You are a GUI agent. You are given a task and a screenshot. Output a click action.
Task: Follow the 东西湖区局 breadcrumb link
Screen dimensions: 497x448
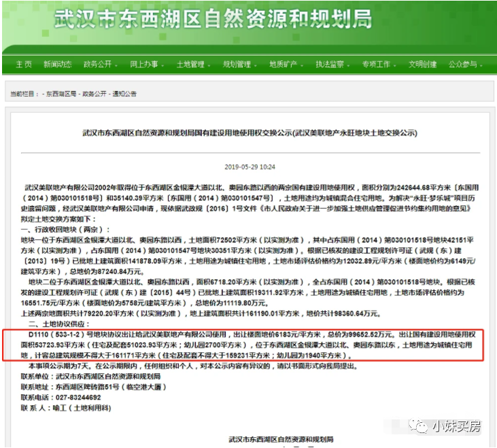click(61, 94)
